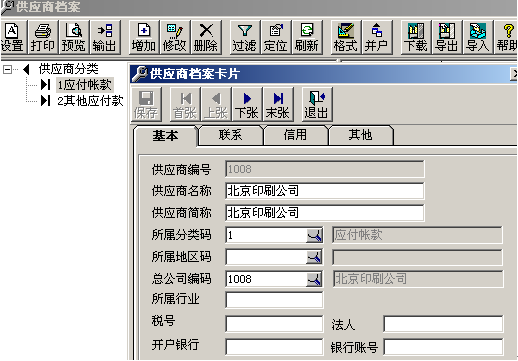Viewport: 518px width, 361px height.
Task: Open lookup for 所属地区码
Action: [314, 257]
